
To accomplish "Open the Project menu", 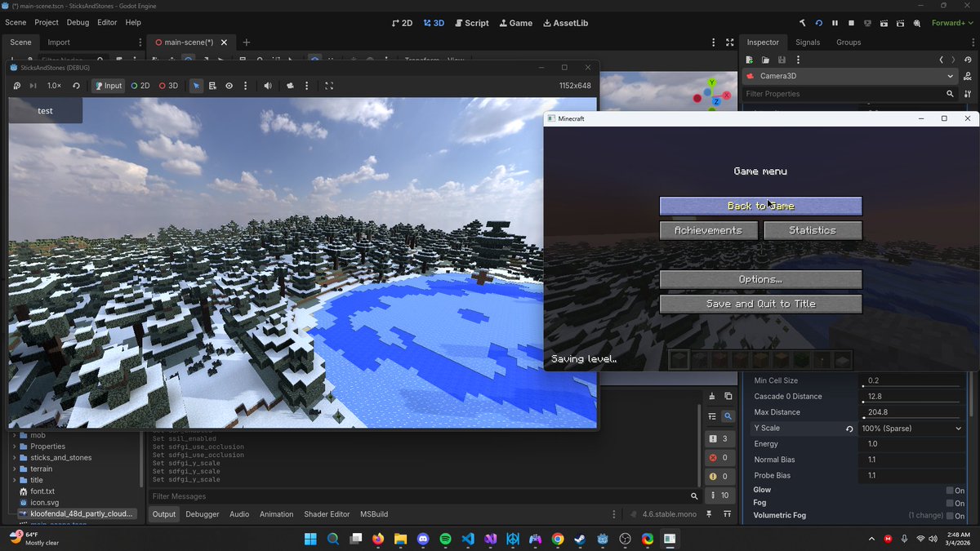I will pyautogui.click(x=47, y=23).
